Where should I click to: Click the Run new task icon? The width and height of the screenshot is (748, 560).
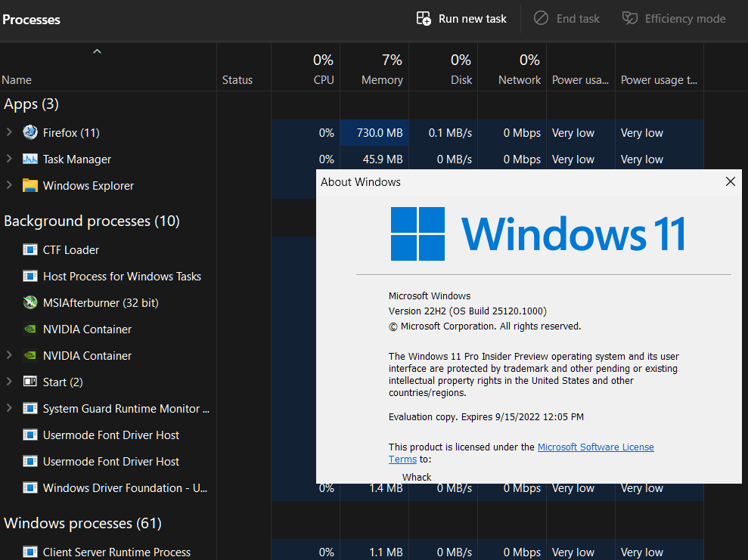pyautogui.click(x=424, y=19)
